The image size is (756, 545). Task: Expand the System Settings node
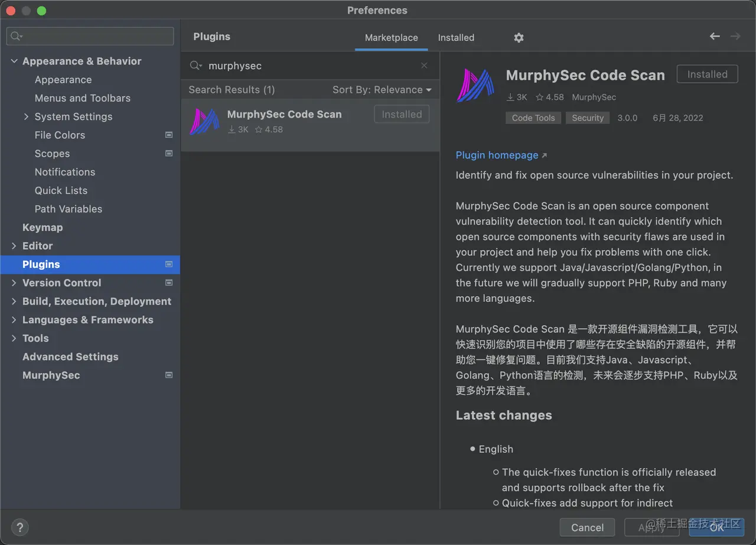coord(26,117)
